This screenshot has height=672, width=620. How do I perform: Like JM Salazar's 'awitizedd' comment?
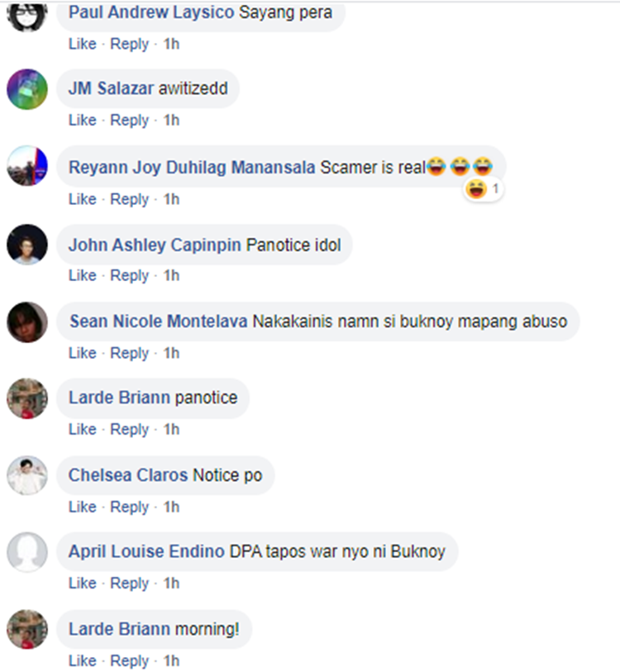click(83, 120)
